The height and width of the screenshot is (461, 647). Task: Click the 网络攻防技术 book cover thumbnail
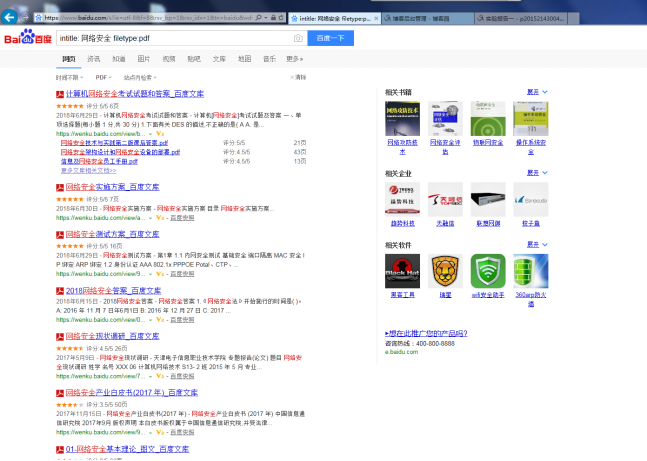pos(402,118)
